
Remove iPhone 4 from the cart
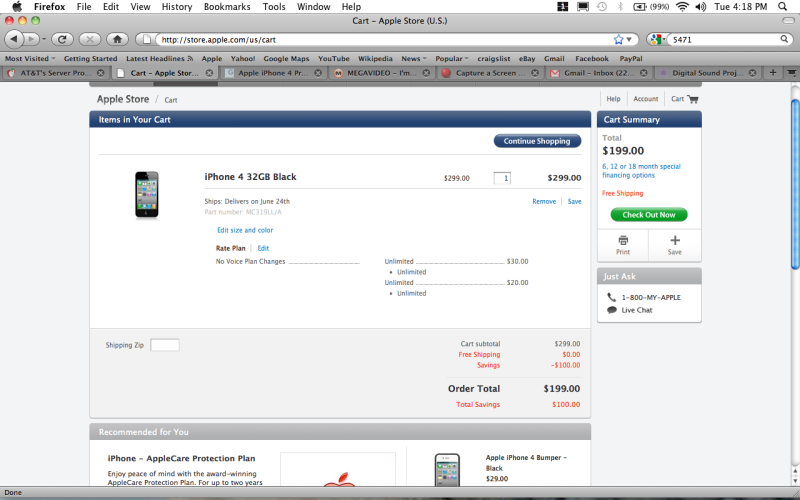click(544, 202)
